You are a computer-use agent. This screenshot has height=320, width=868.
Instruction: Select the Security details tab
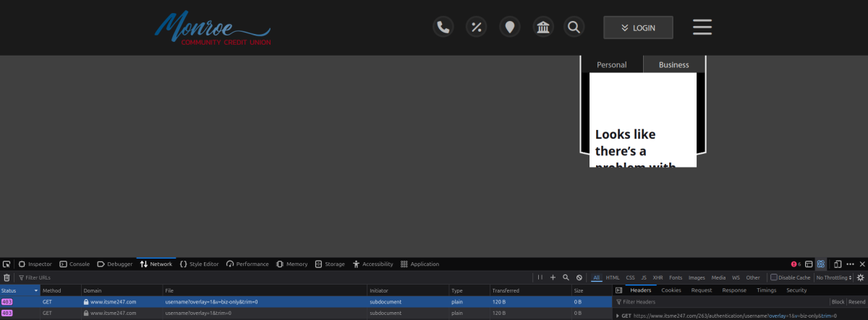[x=796, y=290]
